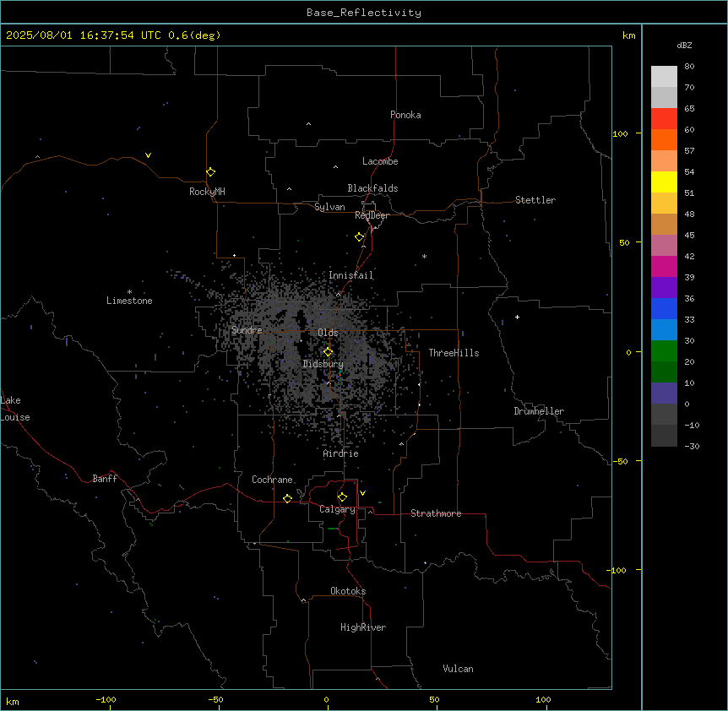Pick the orange 60 to 57 dBZ swatch

(x=664, y=139)
